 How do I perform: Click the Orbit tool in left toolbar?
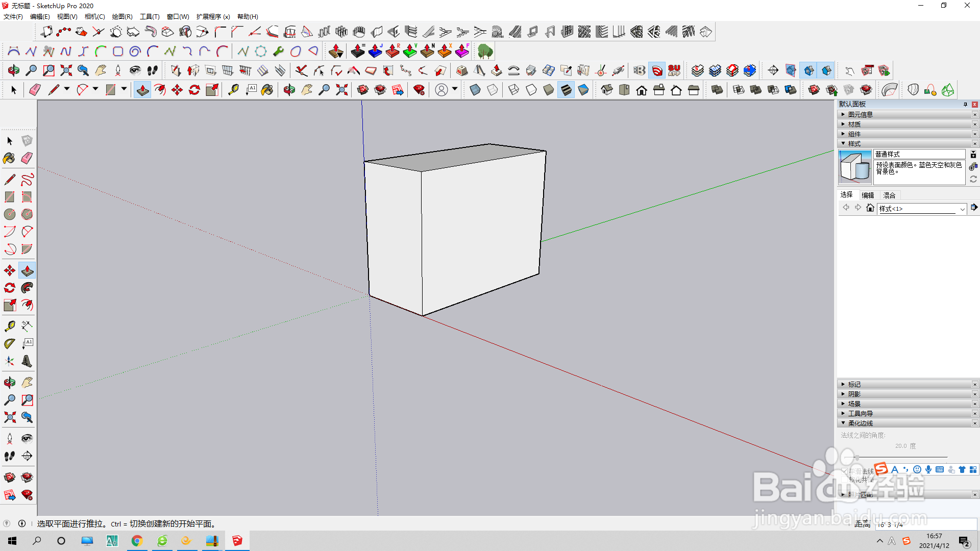click(9, 383)
